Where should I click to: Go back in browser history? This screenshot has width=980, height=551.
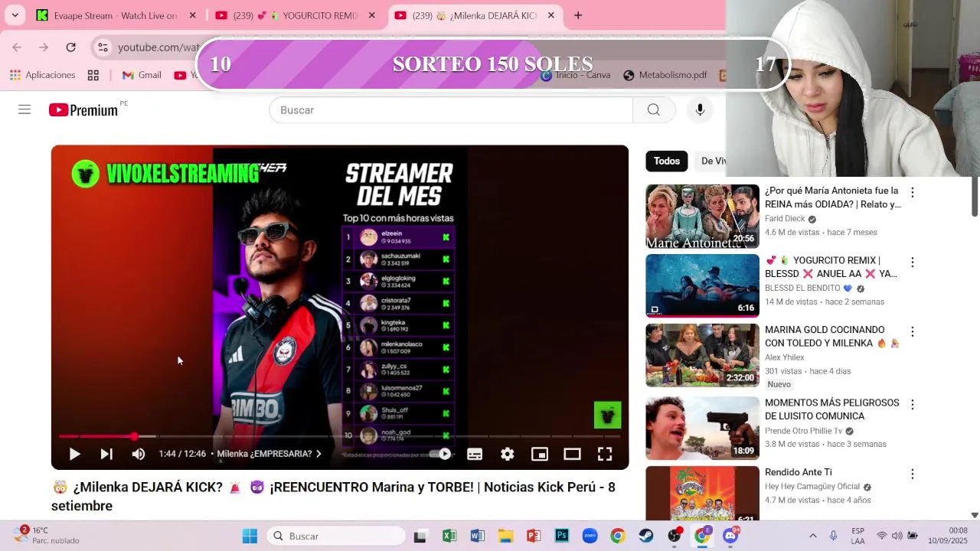(17, 47)
